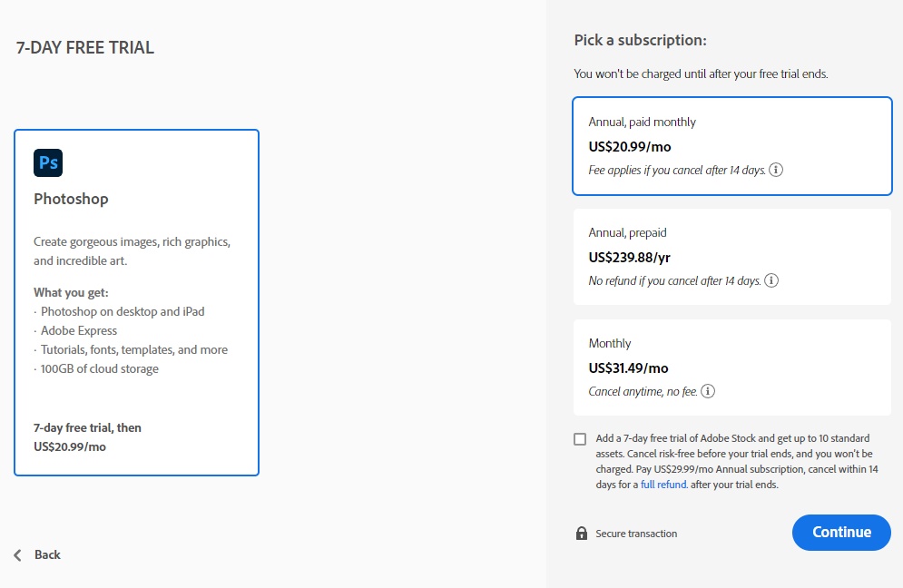Click the Back chevron arrow icon
The width and height of the screenshot is (903, 588).
tap(18, 555)
